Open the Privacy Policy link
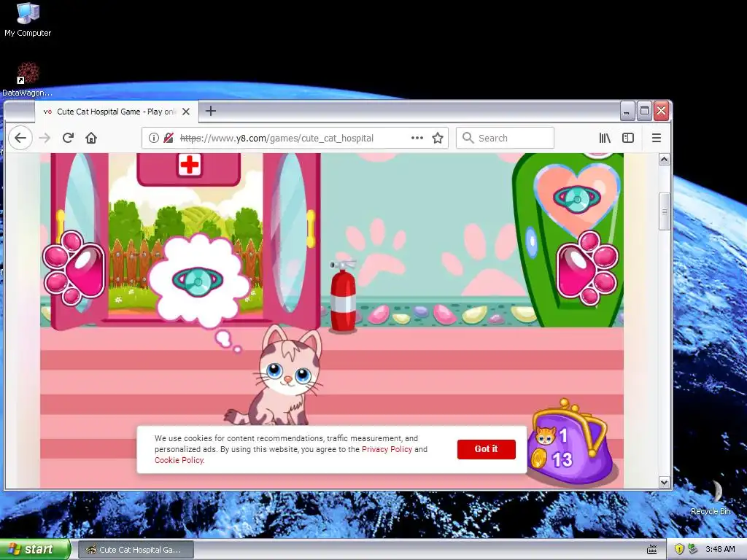The width and height of the screenshot is (747, 560). coord(387,449)
